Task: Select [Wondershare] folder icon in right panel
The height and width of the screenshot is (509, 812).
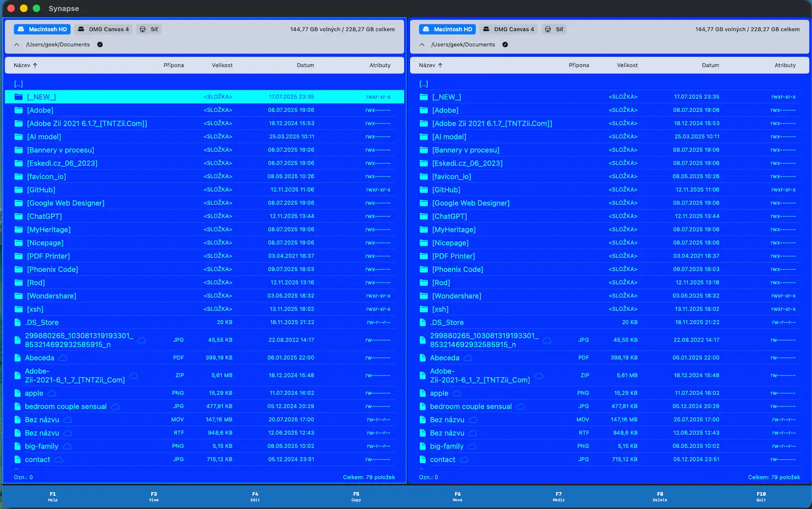Action: click(x=424, y=296)
